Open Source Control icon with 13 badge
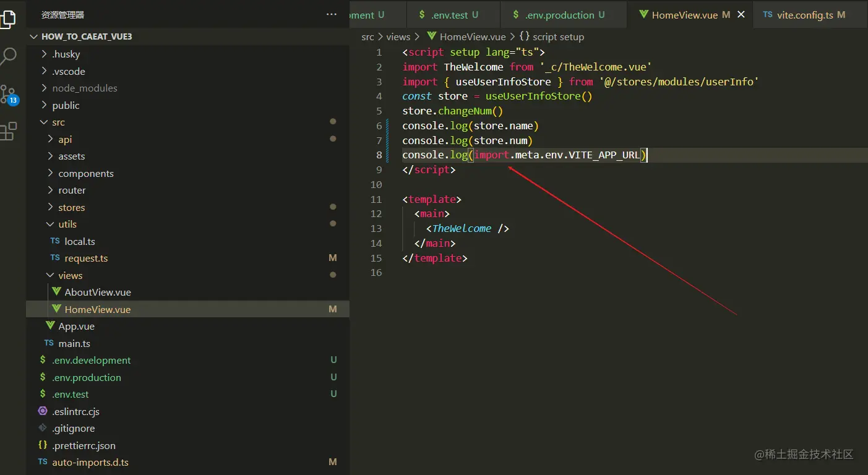 tap(9, 94)
